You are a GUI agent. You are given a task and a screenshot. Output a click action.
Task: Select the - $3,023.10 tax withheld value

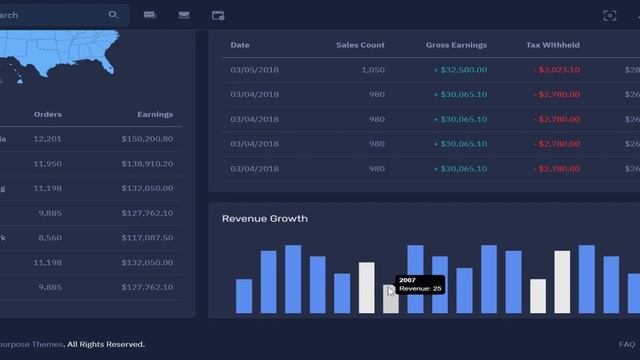coord(557,70)
